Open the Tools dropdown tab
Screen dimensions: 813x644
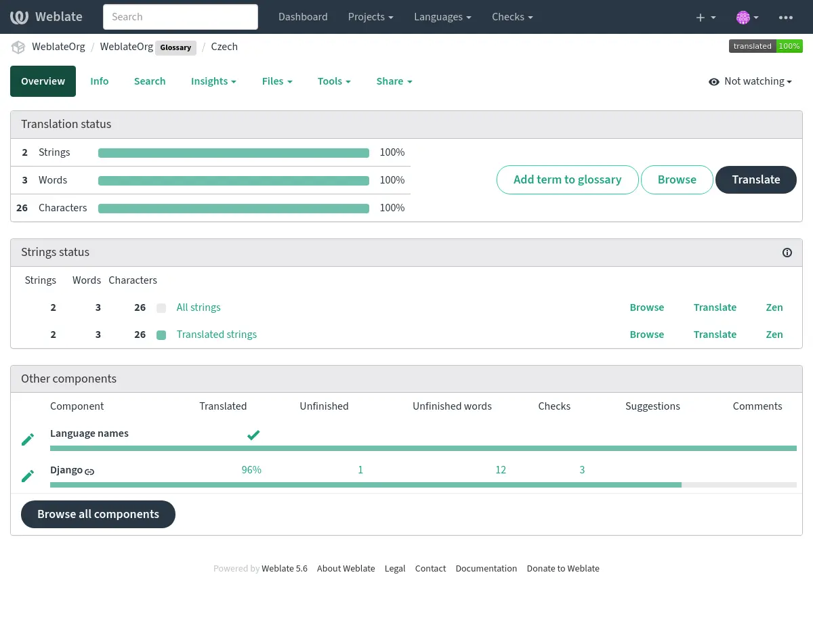pyautogui.click(x=334, y=81)
